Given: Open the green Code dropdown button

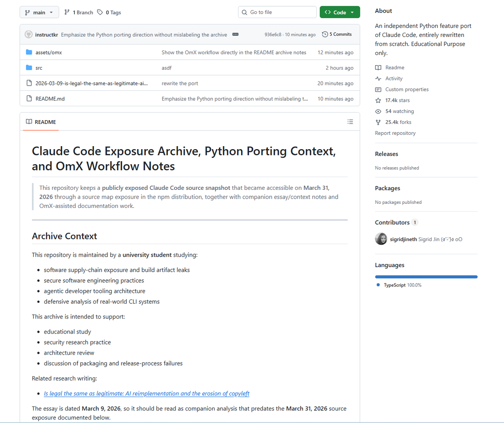Looking at the screenshot, I should point(340,12).
